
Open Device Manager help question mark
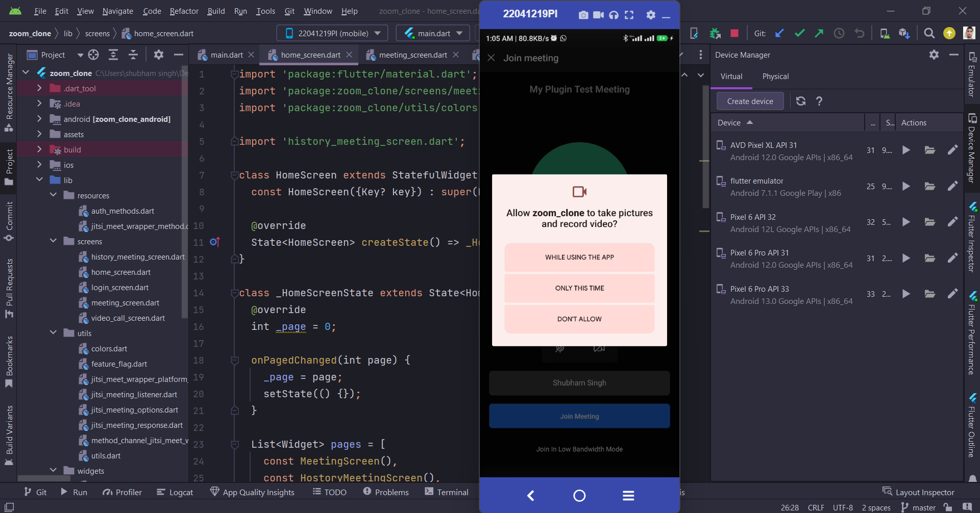pos(819,101)
